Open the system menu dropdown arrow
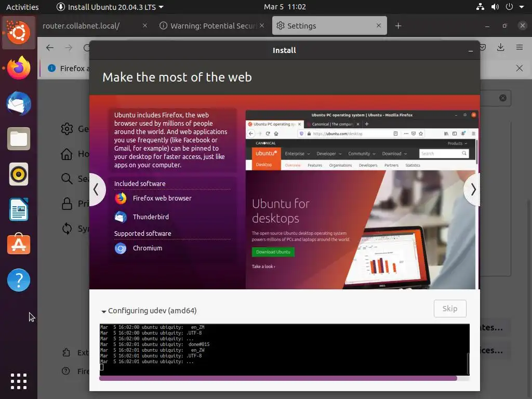Viewport: 532px width, 399px height. click(522, 7)
